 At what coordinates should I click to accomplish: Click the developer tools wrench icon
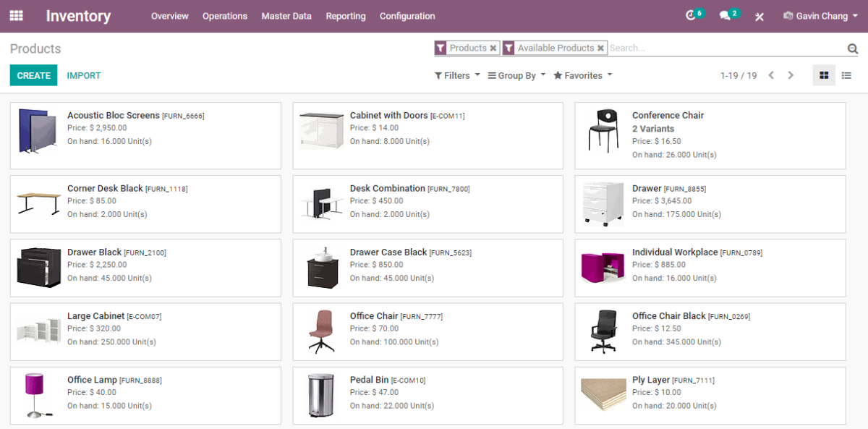click(x=759, y=16)
